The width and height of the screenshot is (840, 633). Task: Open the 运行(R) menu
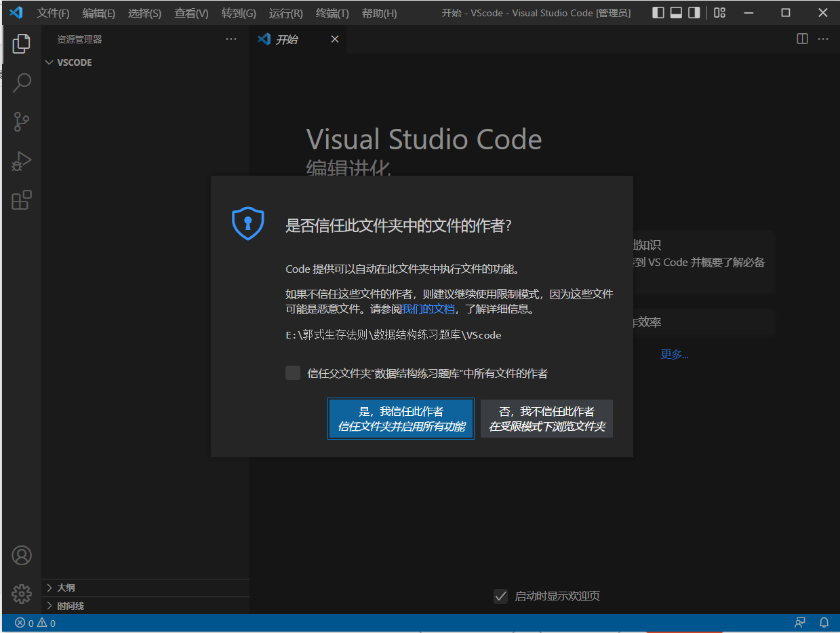click(286, 13)
